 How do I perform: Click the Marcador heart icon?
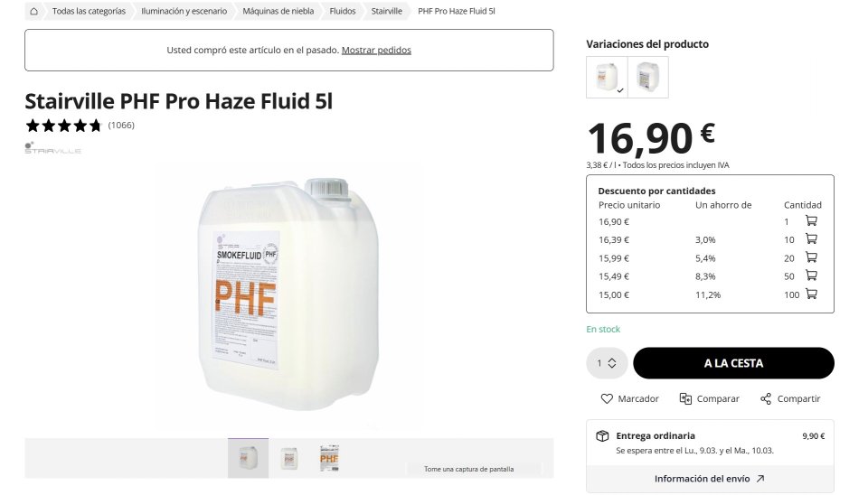tap(607, 398)
